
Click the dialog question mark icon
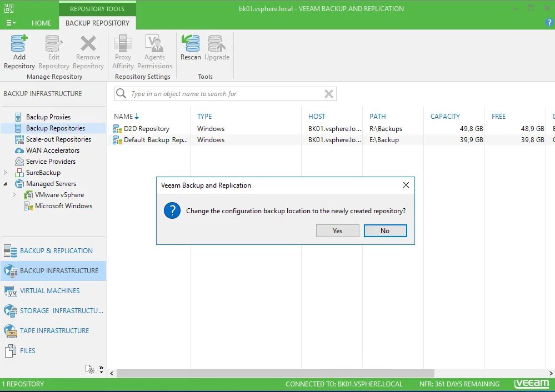(172, 210)
